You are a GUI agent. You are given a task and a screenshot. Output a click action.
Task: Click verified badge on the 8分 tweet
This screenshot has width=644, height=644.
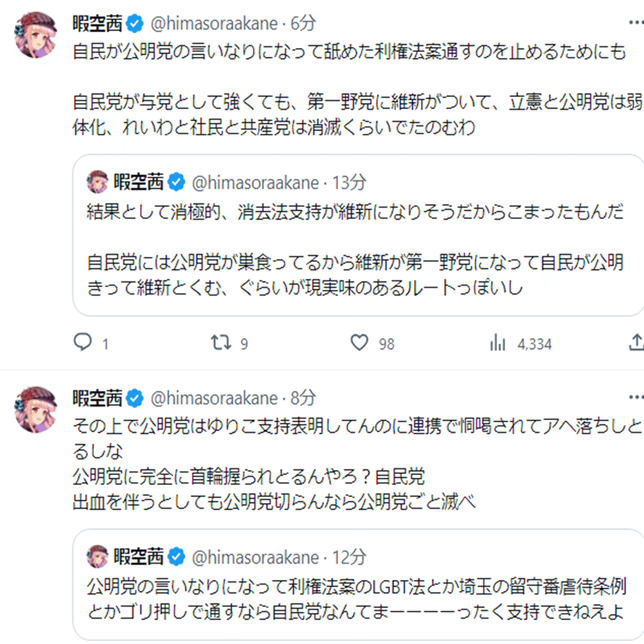tap(137, 398)
